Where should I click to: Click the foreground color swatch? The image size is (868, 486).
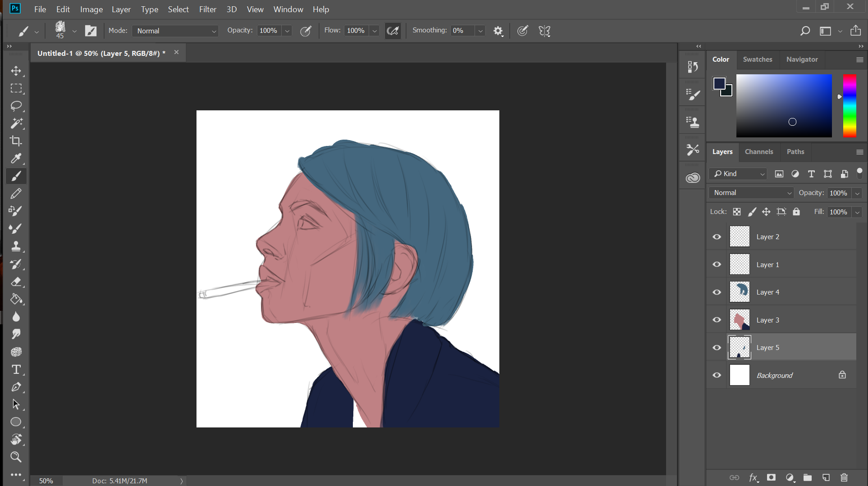click(719, 83)
